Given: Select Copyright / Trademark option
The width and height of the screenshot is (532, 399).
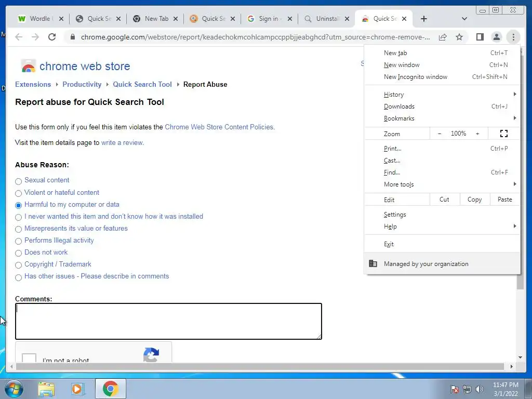Looking at the screenshot, I should point(18,265).
